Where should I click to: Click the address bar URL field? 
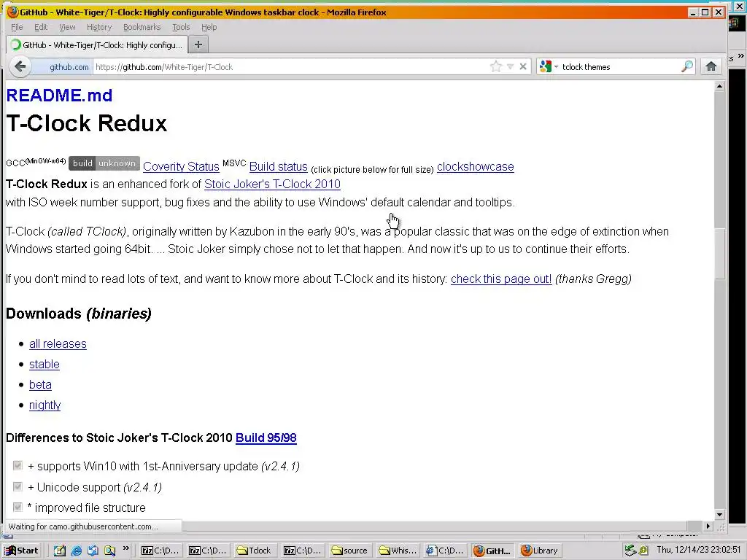point(290,67)
